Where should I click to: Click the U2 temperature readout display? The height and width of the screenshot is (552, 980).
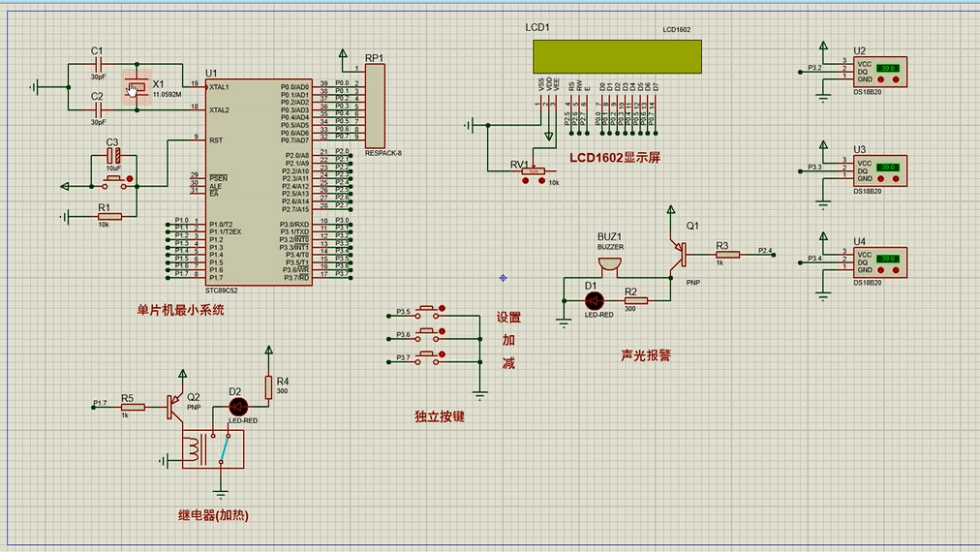(x=889, y=69)
